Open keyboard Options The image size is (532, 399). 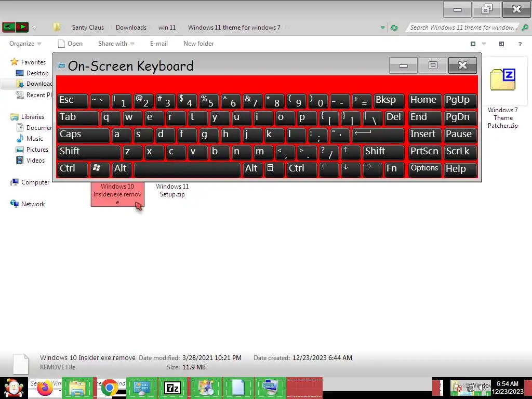(425, 169)
